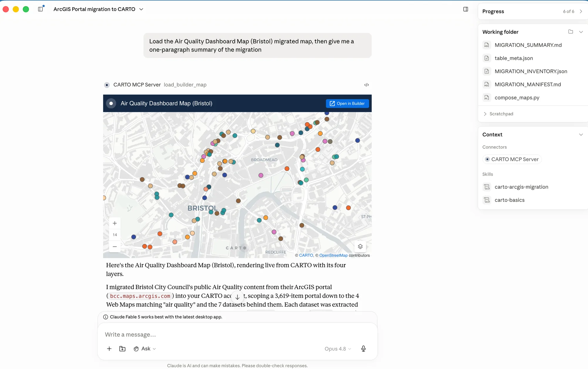Screen dimensions: 588x369
Task: Select the CARTO MCP Server connector chip
Action: (512, 159)
